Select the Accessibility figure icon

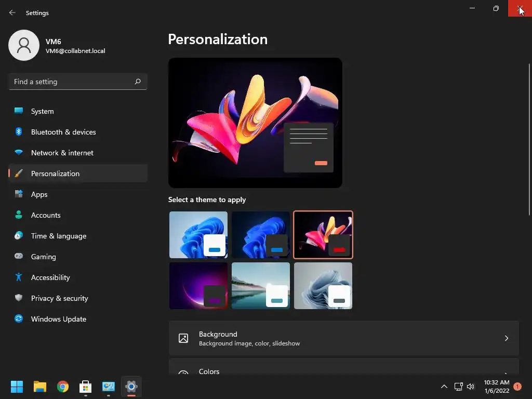coord(19,277)
